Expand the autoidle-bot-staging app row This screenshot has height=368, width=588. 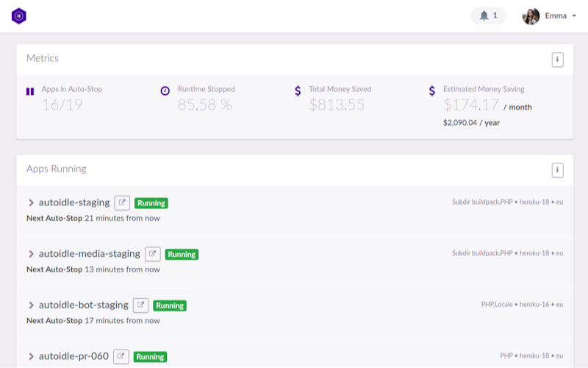point(31,305)
